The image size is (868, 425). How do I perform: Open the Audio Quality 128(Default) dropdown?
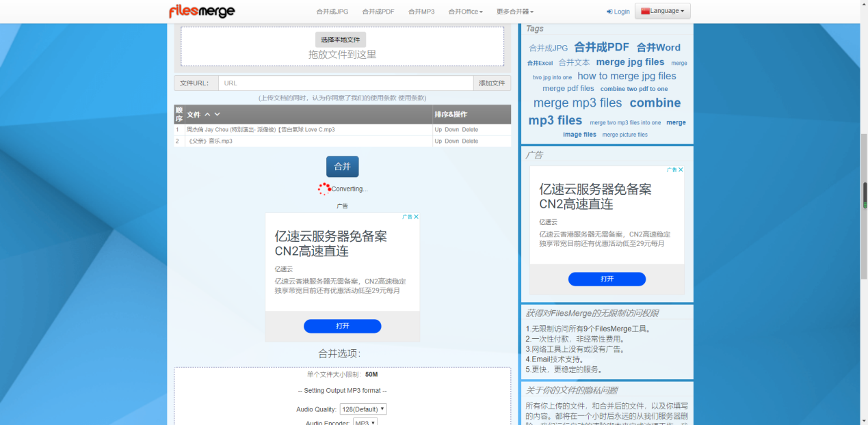pyautogui.click(x=363, y=409)
